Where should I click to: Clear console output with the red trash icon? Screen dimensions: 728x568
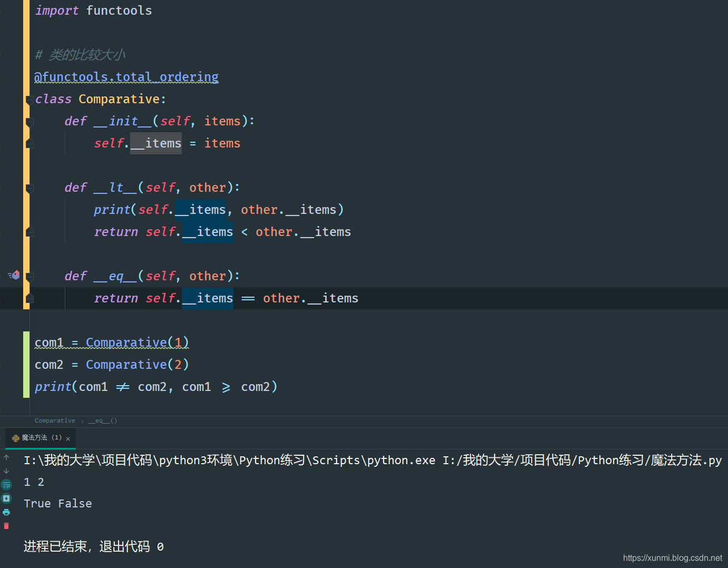click(6, 526)
